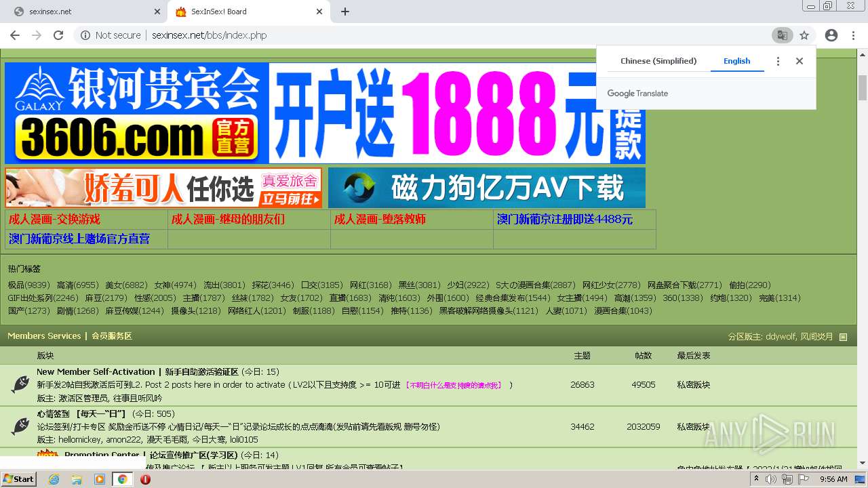
Task: Go forward with the browser arrow
Action: tap(37, 35)
